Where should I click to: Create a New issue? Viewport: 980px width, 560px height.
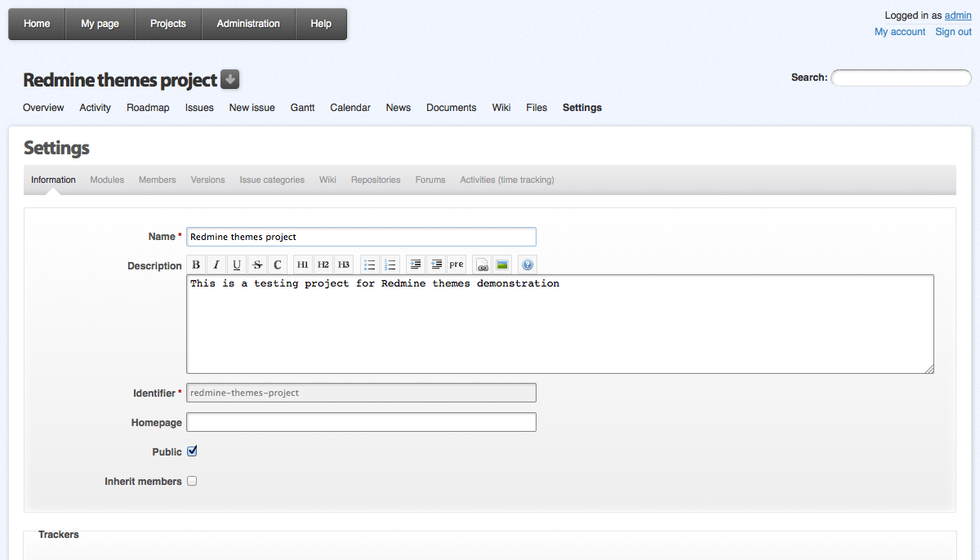(x=252, y=108)
